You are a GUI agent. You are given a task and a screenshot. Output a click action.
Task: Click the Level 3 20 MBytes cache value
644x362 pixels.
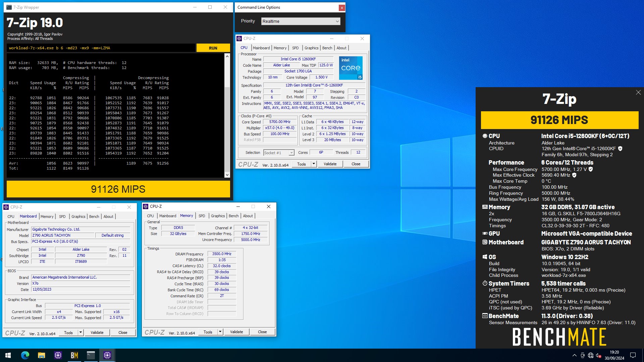(332, 140)
